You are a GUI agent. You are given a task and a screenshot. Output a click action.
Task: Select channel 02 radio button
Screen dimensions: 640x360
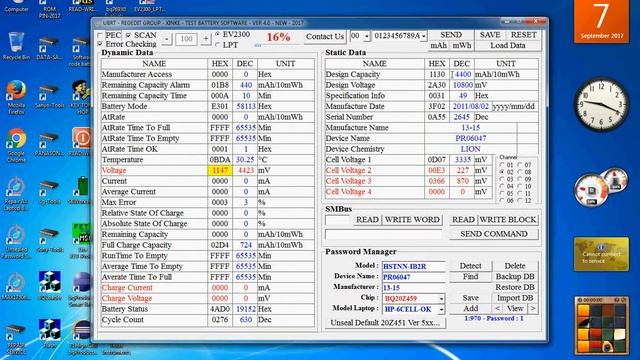click(x=502, y=172)
